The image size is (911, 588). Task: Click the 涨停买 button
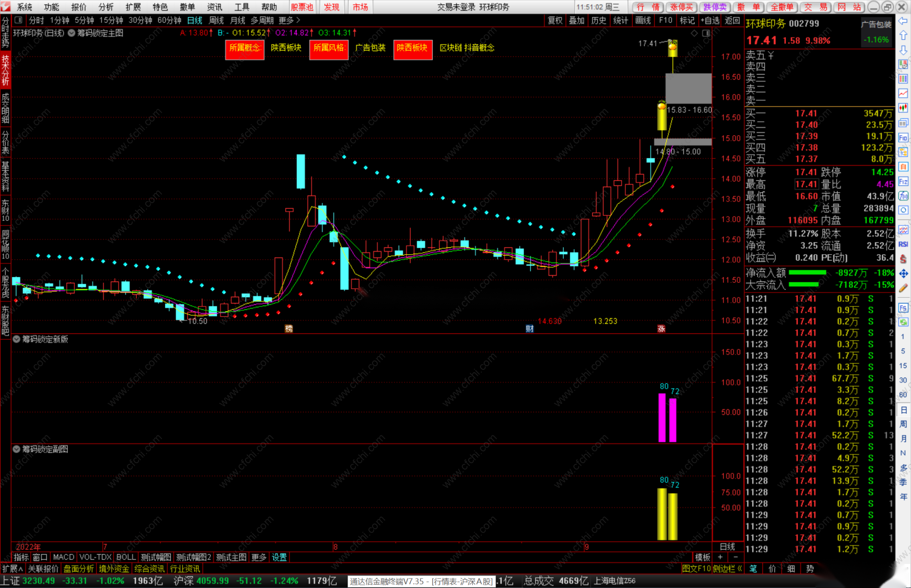tap(681, 7)
